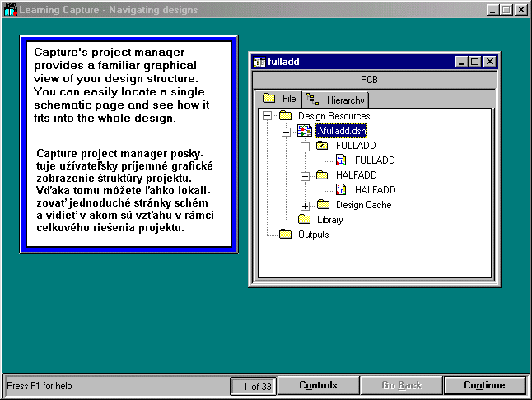Screen dimensions: 532x400
Task: Open the Controls button
Action: tap(317, 385)
